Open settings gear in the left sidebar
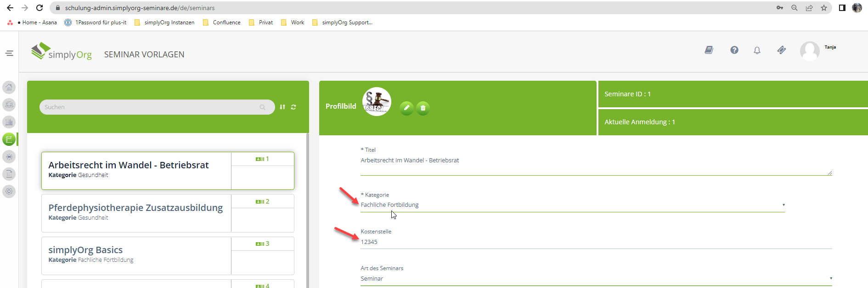 [x=9, y=191]
